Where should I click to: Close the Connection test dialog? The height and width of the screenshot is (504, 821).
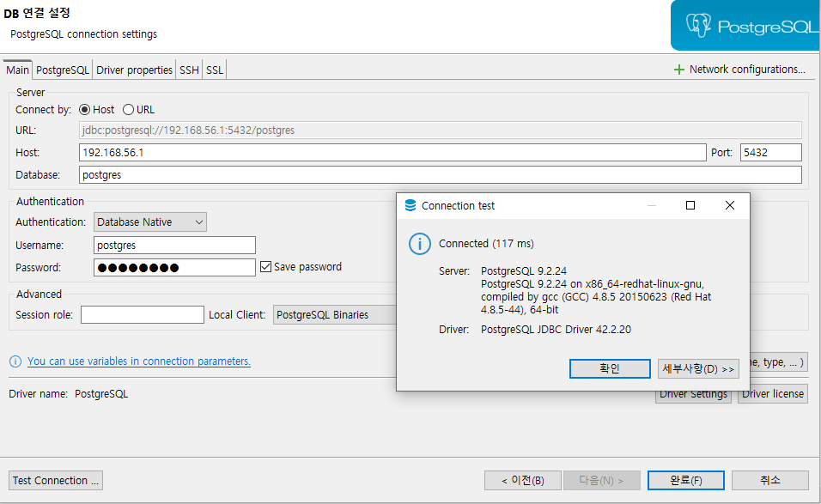click(x=729, y=205)
